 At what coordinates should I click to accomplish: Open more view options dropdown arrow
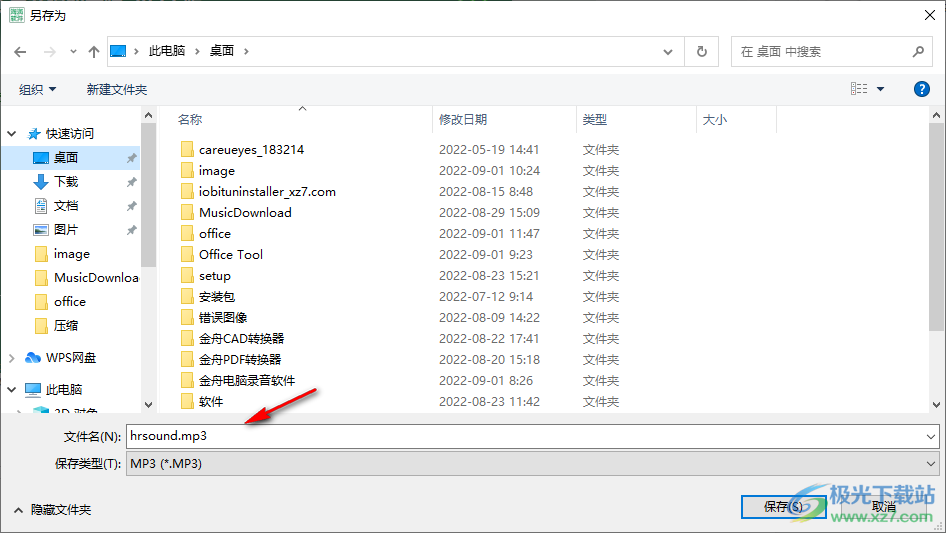[x=880, y=89]
